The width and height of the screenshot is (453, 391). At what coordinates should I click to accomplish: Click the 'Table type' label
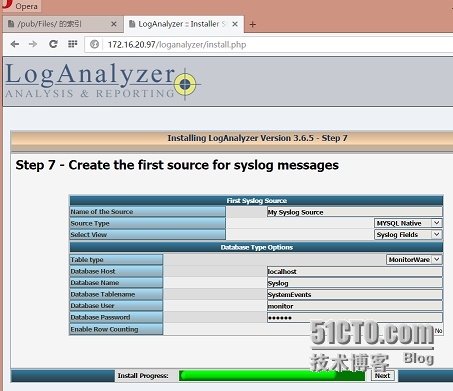coord(87,260)
